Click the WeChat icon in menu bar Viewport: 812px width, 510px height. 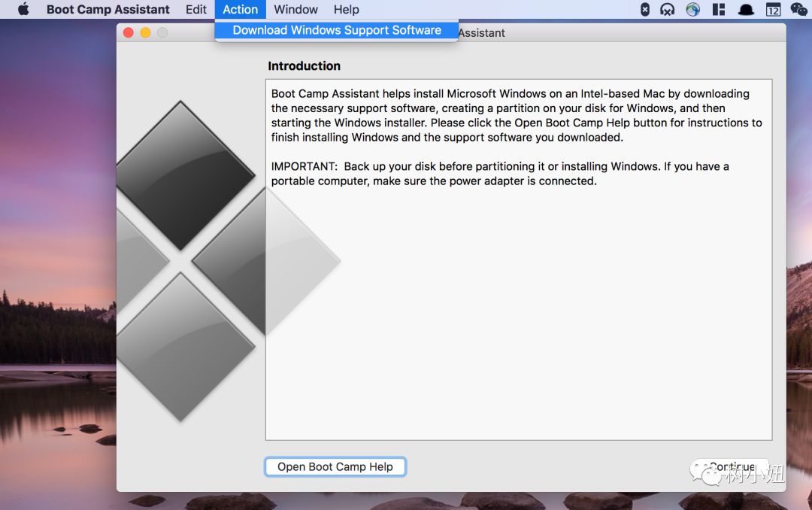(798, 9)
